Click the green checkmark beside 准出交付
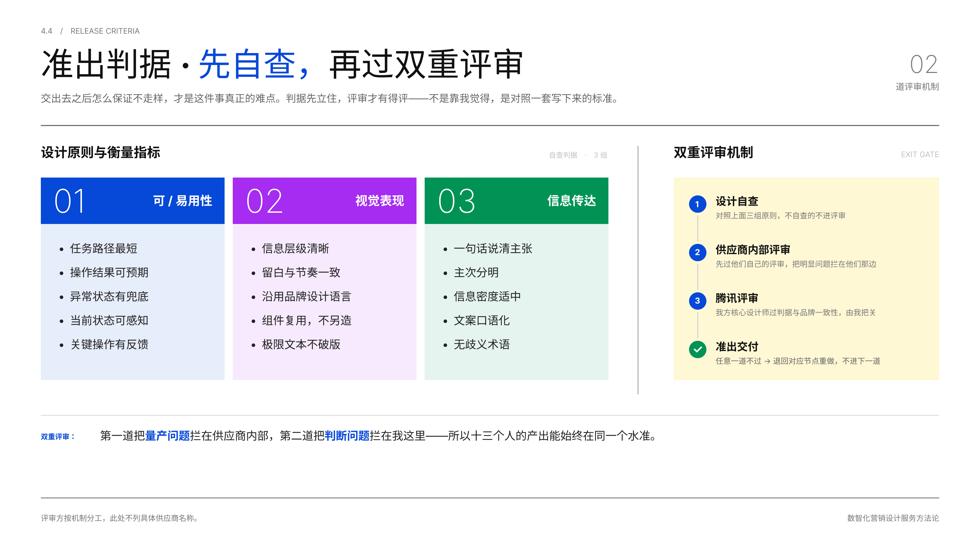980x551 pixels. click(697, 349)
